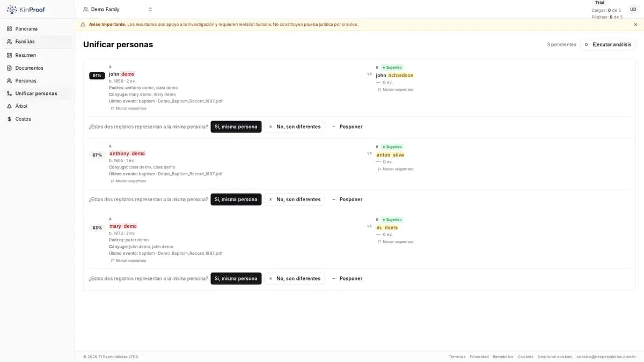Image resolution: width=644 pixels, height=362 pixels.
Task: Click the m. rivers name
Action: pos(387,228)
